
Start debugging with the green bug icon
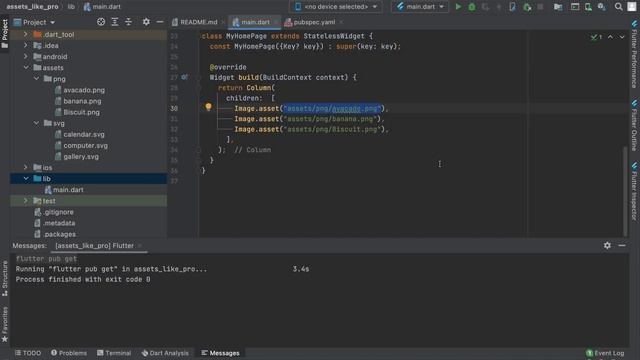coord(471,7)
